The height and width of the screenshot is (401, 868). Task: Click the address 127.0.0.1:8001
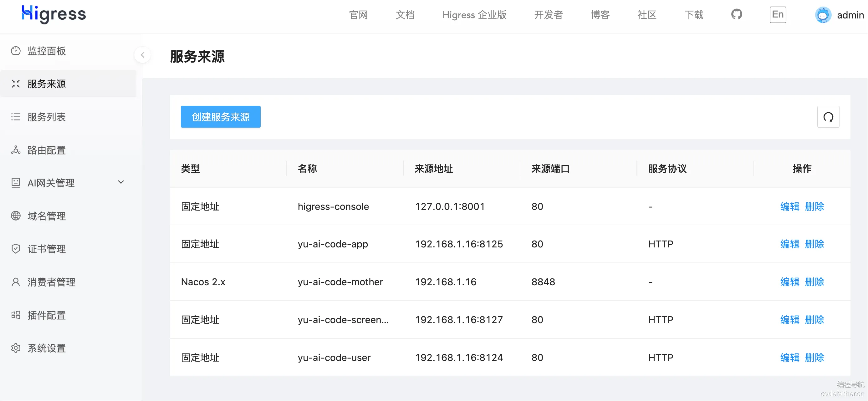click(x=450, y=206)
